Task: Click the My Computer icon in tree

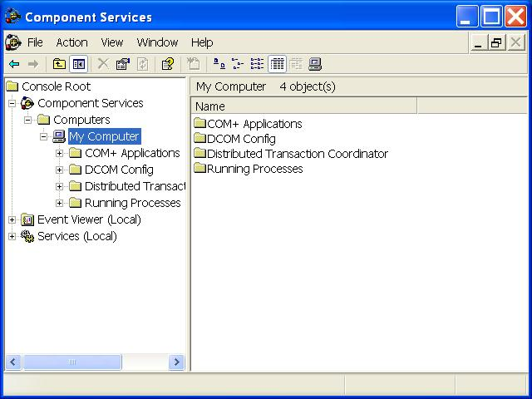Action: pyautogui.click(x=59, y=136)
